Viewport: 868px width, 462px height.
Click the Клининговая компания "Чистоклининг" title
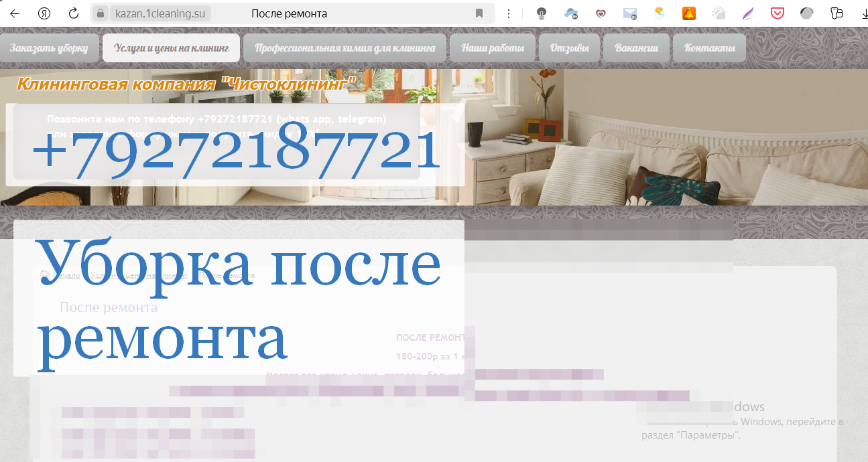(187, 84)
